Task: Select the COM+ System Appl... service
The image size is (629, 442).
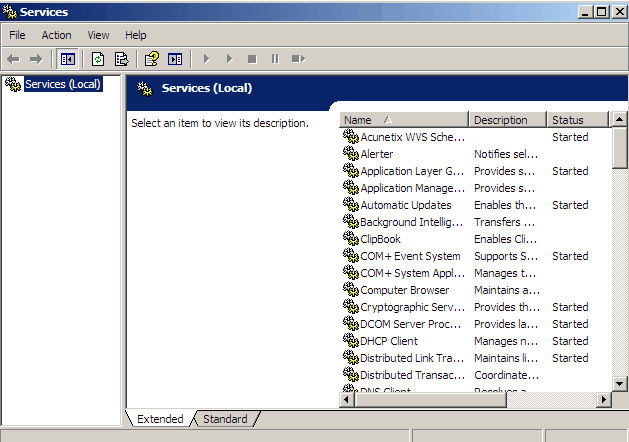Action: click(x=412, y=273)
